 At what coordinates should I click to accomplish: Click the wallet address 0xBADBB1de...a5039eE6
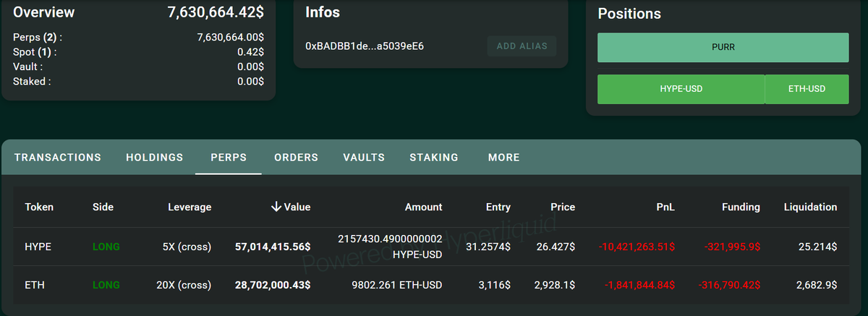[365, 46]
